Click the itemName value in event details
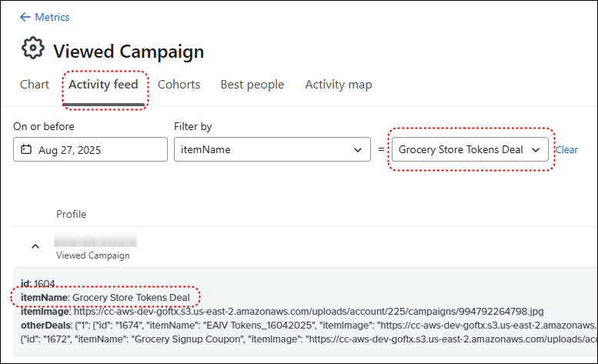598x364 pixels. tap(130, 297)
